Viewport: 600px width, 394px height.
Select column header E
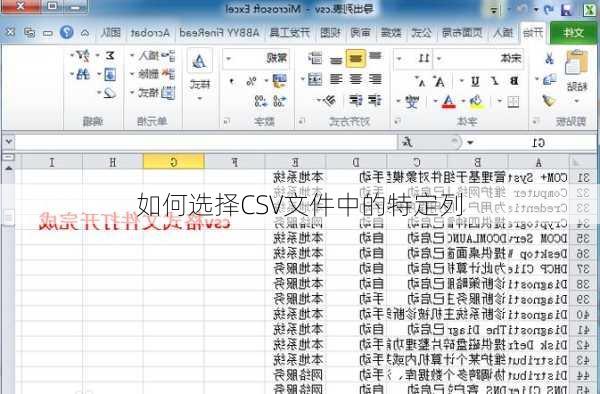click(295, 162)
